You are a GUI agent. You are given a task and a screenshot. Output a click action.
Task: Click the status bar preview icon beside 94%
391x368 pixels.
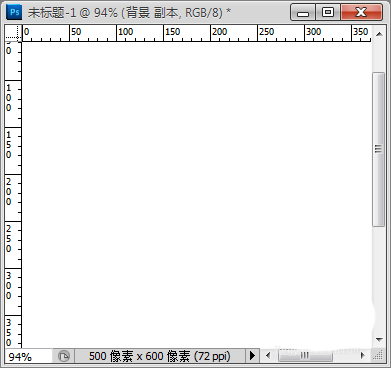coord(64,356)
